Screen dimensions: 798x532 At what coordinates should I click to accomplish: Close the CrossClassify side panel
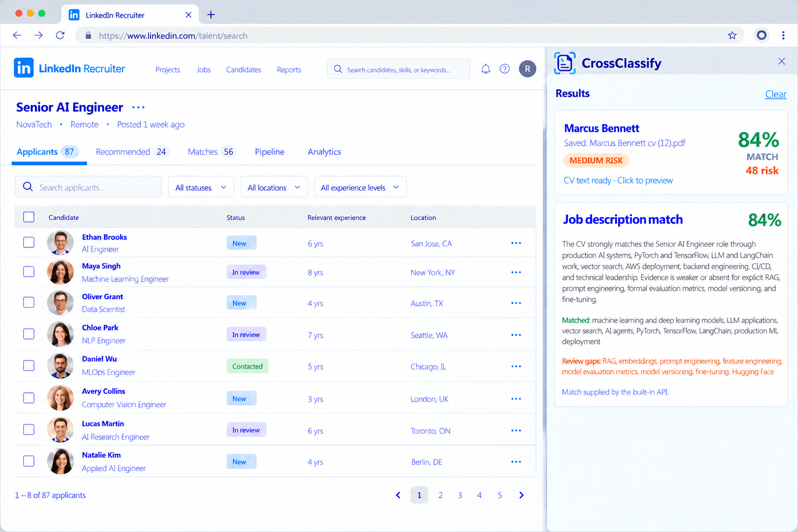click(781, 61)
